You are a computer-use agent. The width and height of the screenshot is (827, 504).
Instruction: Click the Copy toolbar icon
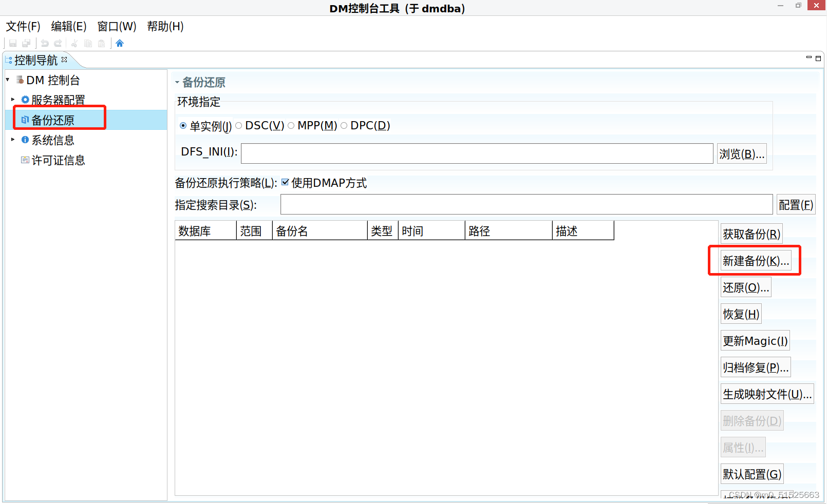pyautogui.click(x=88, y=44)
